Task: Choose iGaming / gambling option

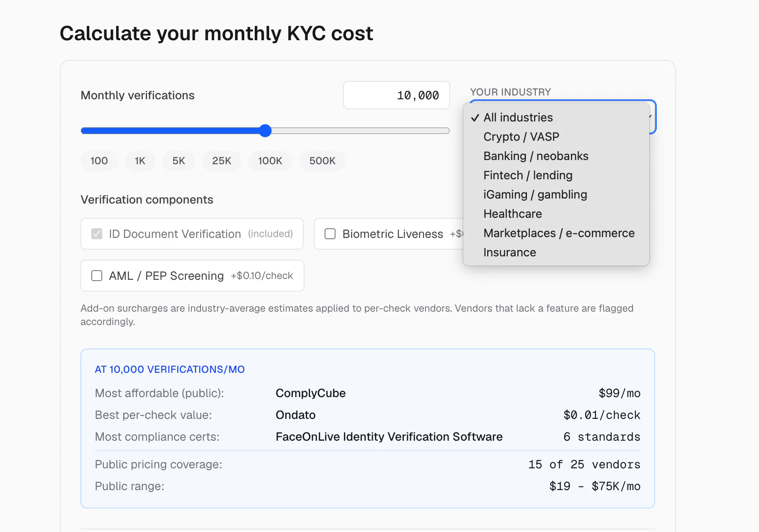Action: pyautogui.click(x=556, y=194)
